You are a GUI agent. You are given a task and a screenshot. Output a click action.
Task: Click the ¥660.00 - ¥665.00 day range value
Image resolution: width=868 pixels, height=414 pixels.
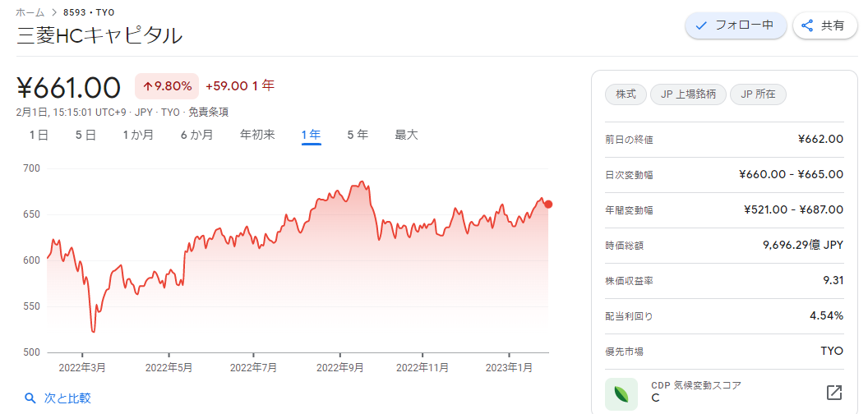(x=791, y=174)
